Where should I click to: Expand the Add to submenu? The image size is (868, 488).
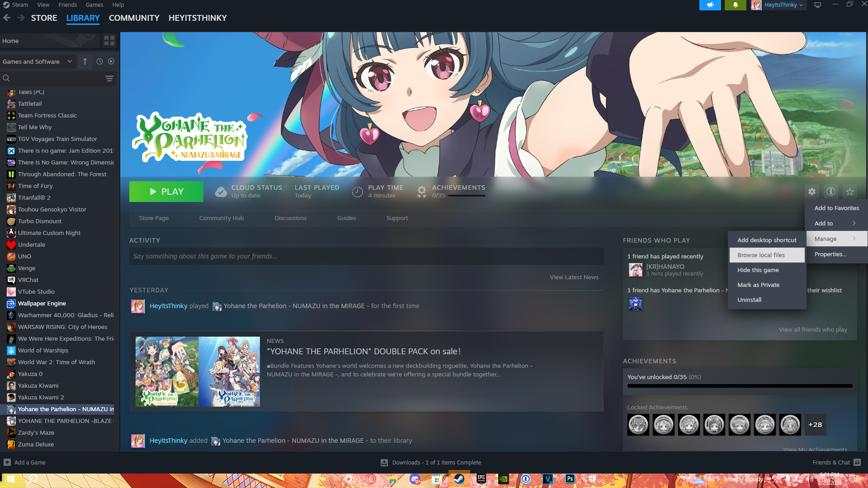coord(835,223)
